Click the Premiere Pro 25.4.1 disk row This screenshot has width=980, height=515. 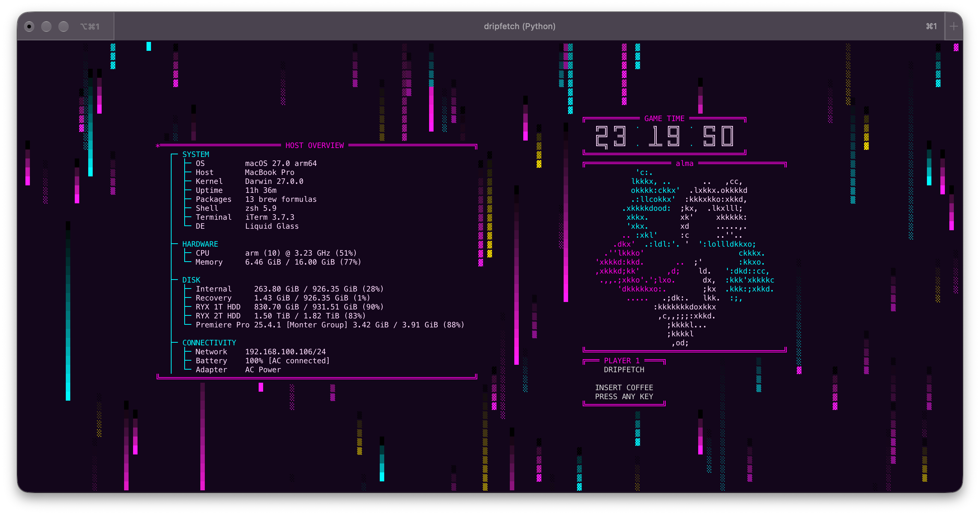[330, 325]
